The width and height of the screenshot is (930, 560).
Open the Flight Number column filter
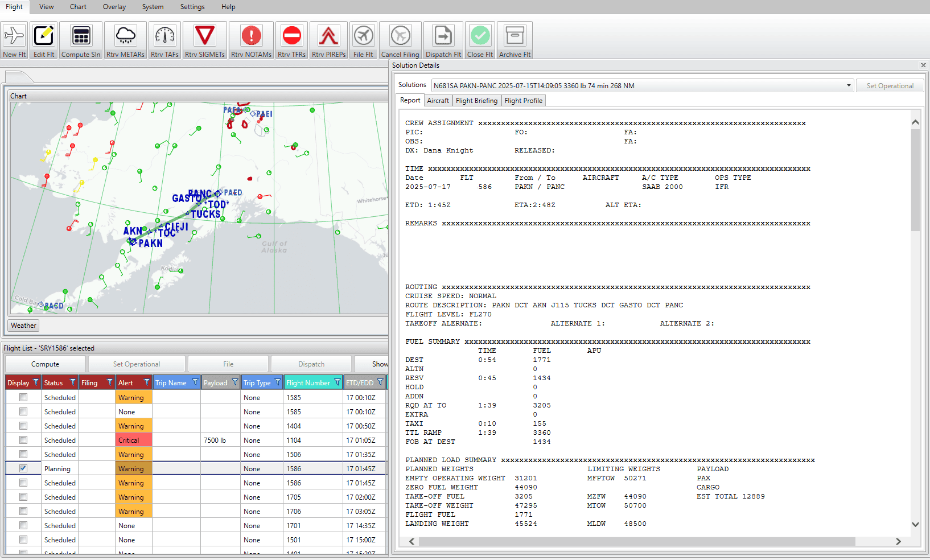tap(338, 382)
